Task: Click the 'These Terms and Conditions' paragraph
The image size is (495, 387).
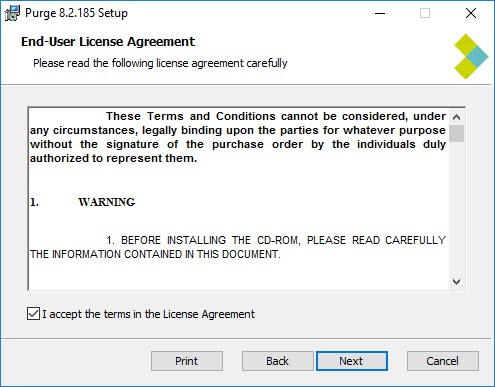Action: click(x=238, y=137)
